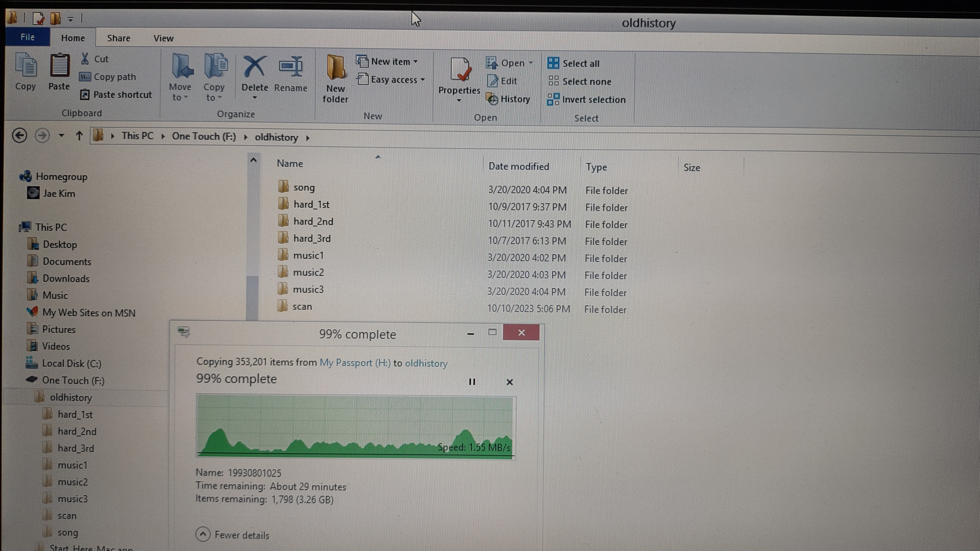Sort by the Type column header
Screen dimensions: 980x551
596,167
